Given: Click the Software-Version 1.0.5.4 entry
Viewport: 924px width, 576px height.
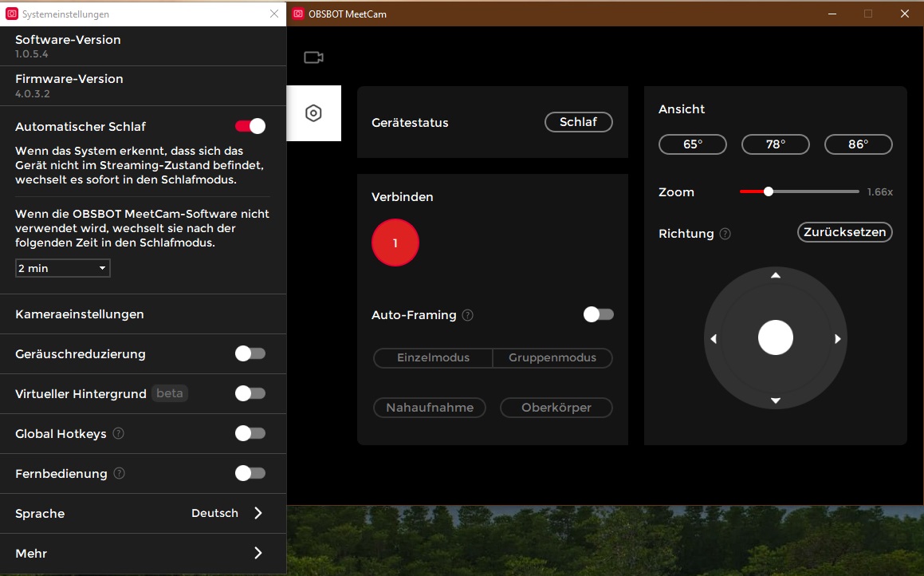Looking at the screenshot, I should [144, 46].
